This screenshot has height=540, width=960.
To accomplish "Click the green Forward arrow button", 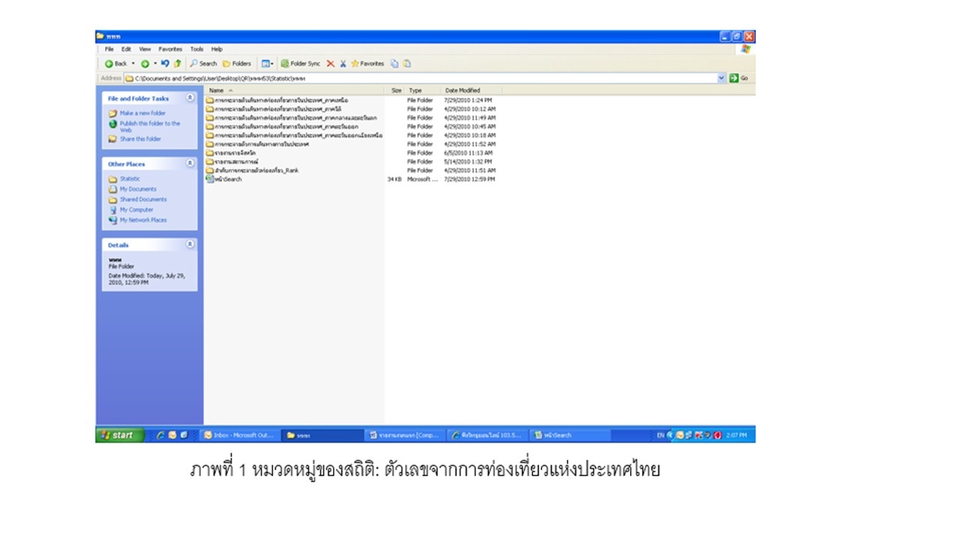I will pos(145,64).
